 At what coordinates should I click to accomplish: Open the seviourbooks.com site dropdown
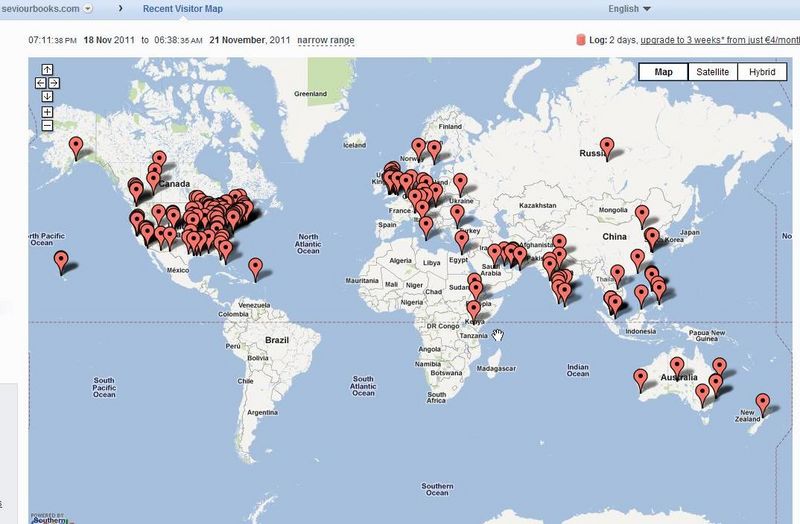coord(88,9)
